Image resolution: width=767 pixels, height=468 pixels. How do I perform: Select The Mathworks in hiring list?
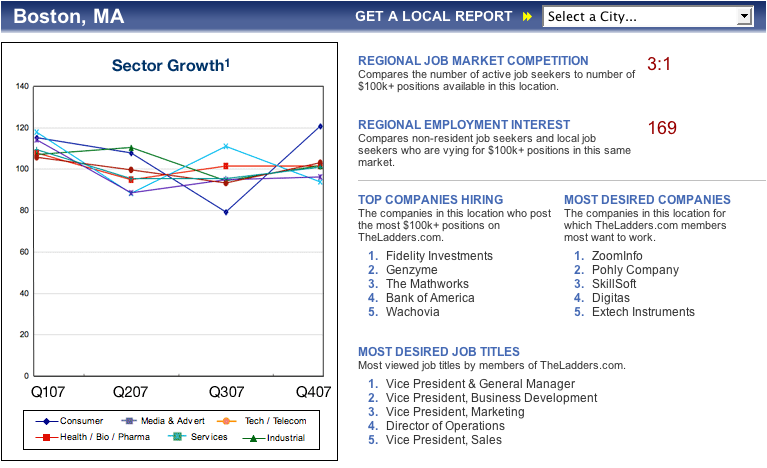pos(427,284)
